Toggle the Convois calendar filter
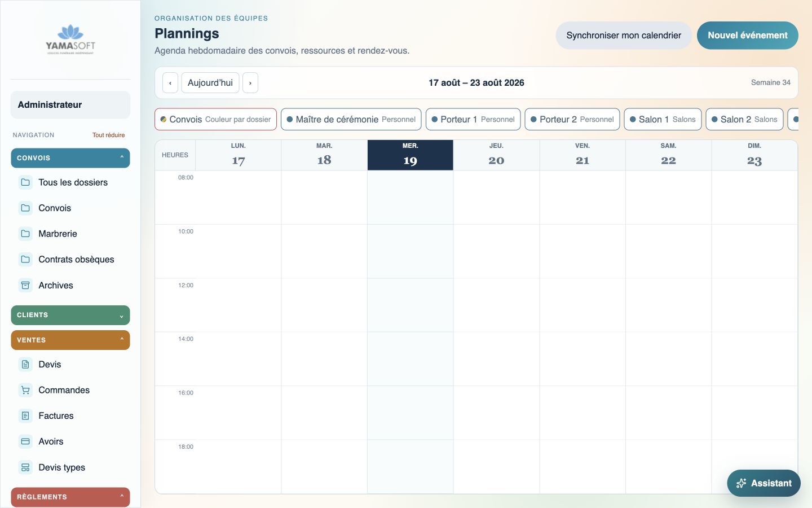This screenshot has height=508, width=812. pyautogui.click(x=215, y=119)
